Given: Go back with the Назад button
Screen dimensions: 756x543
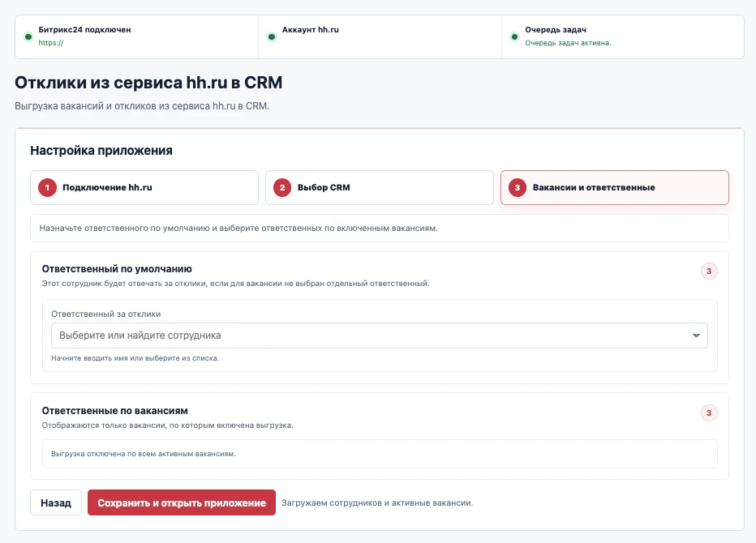Looking at the screenshot, I should coord(56,502).
